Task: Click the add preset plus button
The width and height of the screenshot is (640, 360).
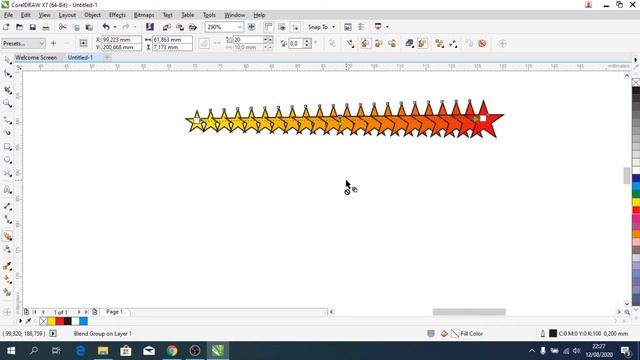Action: [53, 43]
